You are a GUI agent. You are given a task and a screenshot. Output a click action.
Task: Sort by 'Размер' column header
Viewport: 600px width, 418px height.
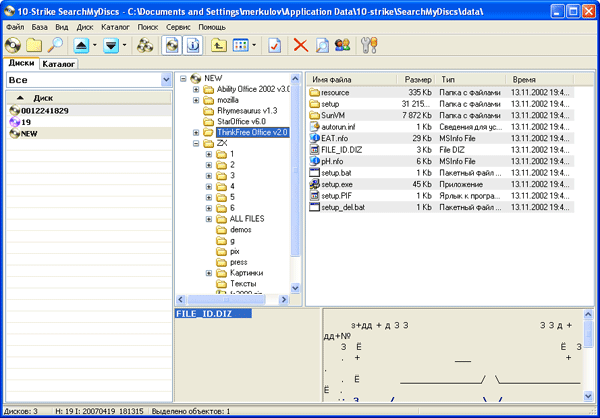pyautogui.click(x=418, y=78)
